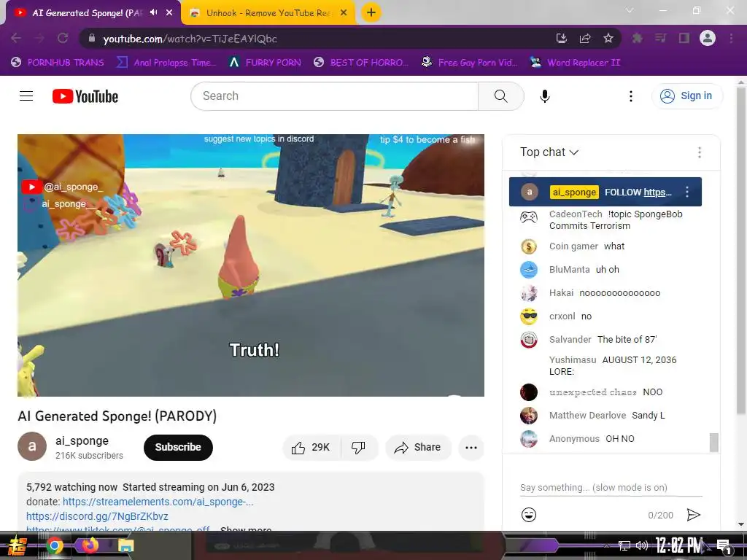Open tab search chevron

pyautogui.click(x=630, y=10)
